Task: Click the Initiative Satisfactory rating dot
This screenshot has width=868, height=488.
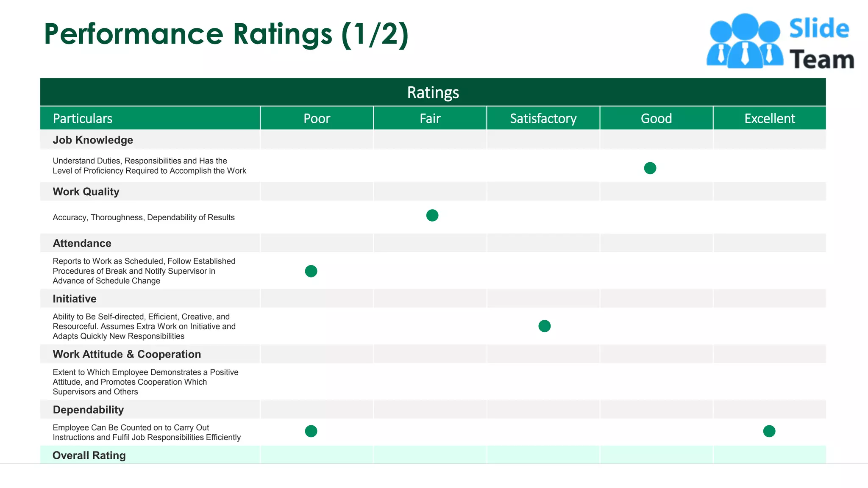Action: (x=544, y=326)
